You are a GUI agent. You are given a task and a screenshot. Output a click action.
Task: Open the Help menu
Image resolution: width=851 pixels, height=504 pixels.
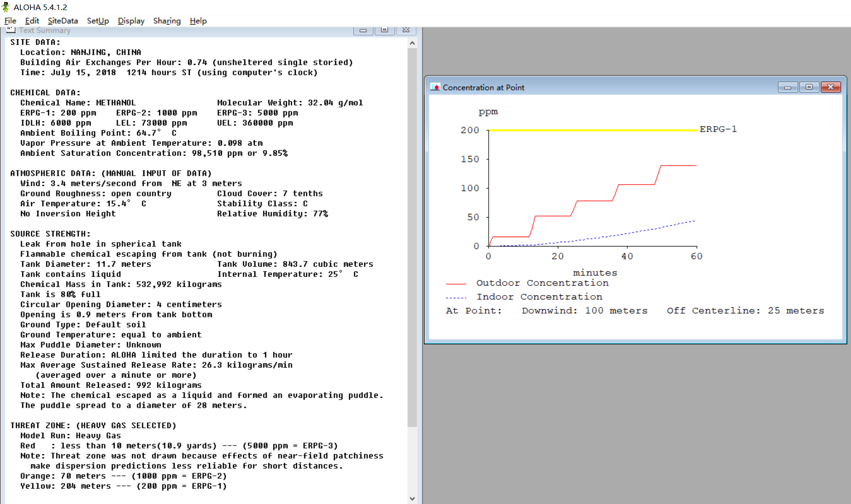pyautogui.click(x=198, y=21)
